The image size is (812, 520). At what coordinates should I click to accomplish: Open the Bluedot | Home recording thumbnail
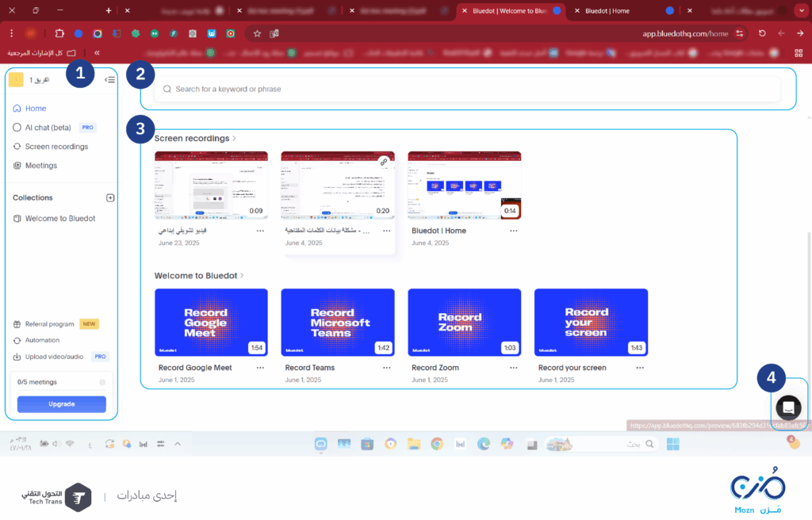tap(465, 185)
